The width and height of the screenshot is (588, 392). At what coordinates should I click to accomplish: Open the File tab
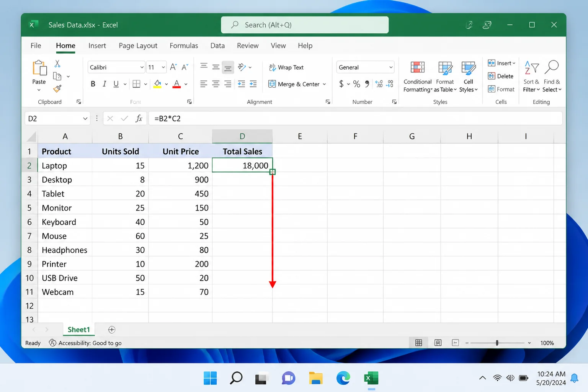pos(36,46)
